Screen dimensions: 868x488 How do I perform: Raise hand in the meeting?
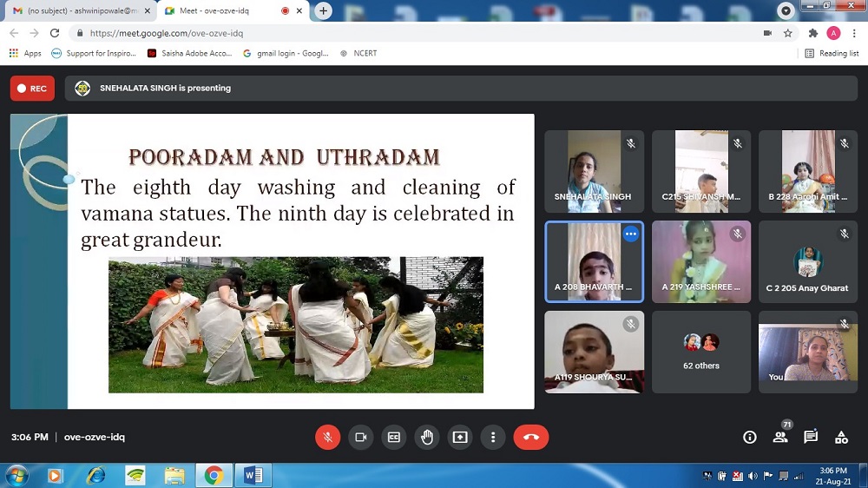[x=427, y=437]
